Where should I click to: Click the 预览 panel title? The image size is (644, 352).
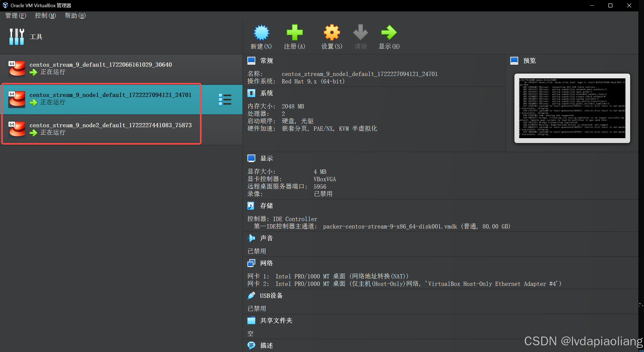coord(530,61)
